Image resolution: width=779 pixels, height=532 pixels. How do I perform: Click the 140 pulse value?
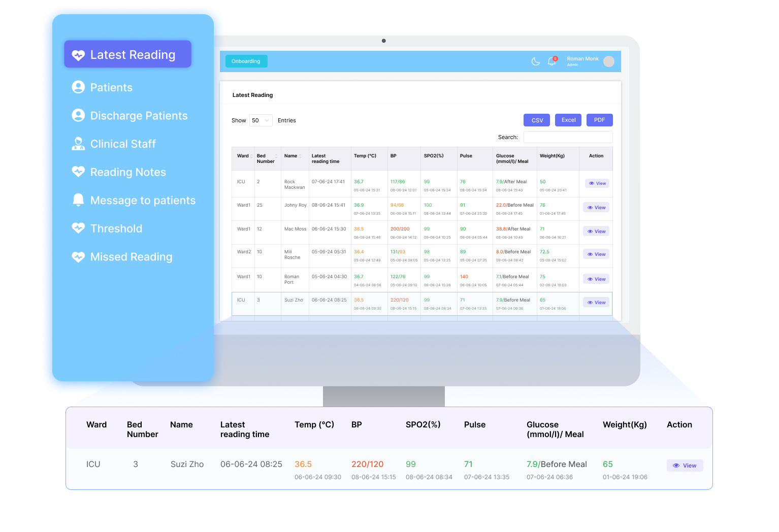click(x=464, y=277)
